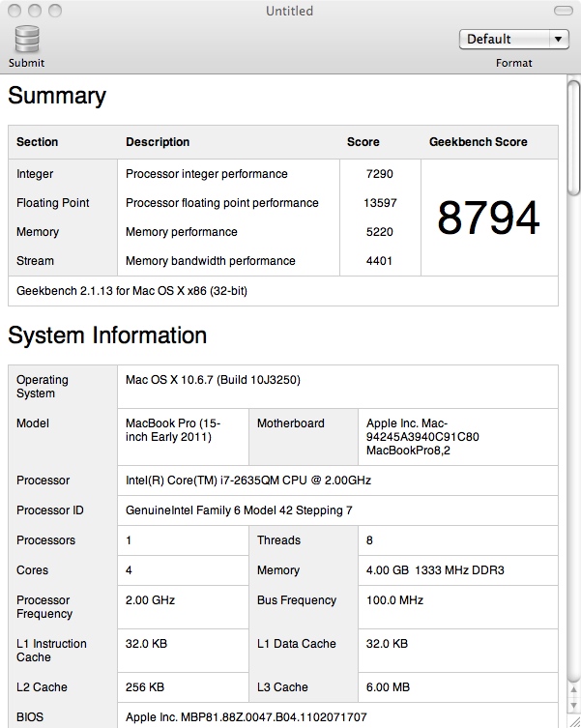Image resolution: width=581 pixels, height=728 pixels.
Task: Click the Description column header
Action: 158,141
